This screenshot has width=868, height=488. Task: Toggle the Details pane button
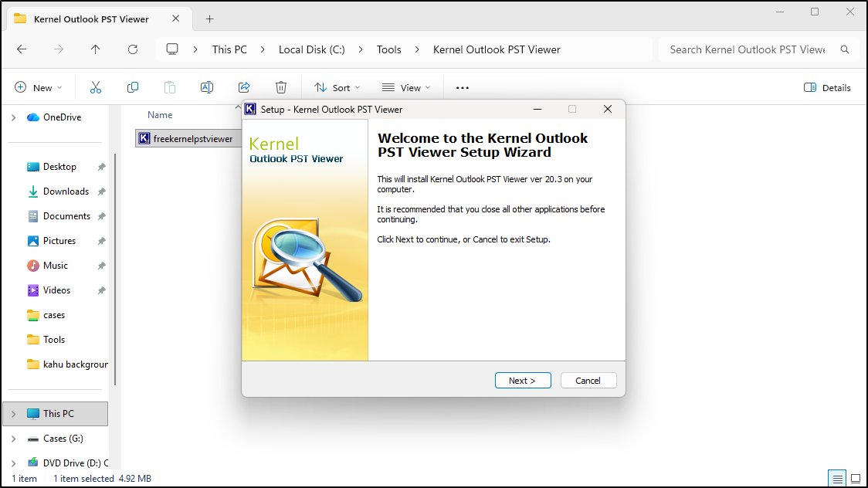(x=827, y=87)
